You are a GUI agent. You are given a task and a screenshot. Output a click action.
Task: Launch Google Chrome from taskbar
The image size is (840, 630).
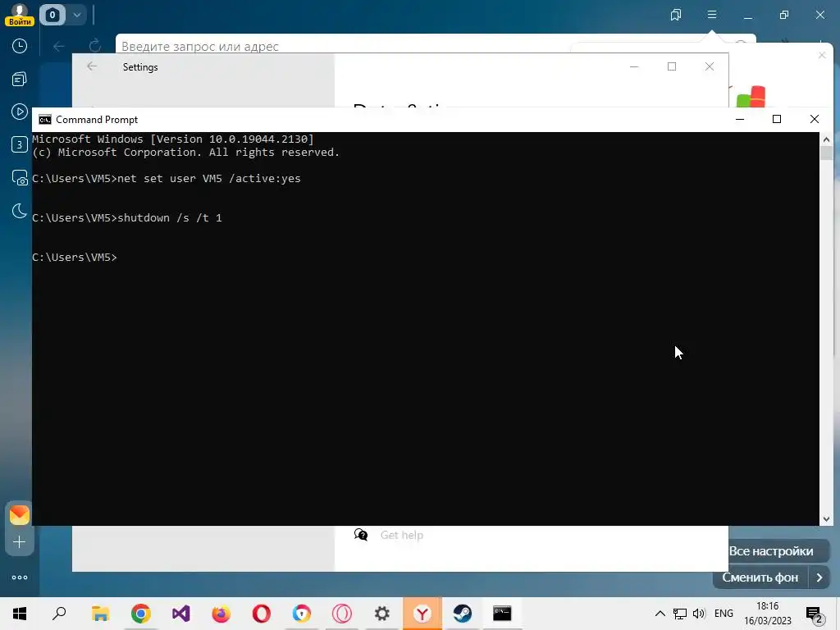tap(141, 614)
